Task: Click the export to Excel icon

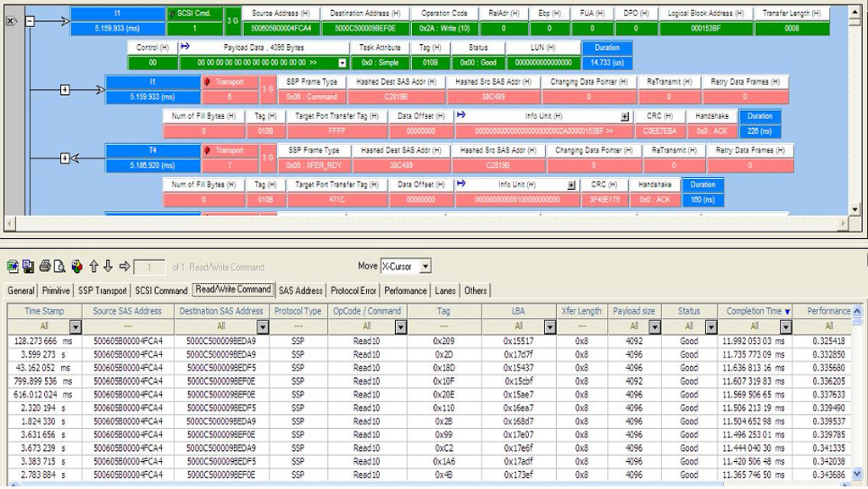Action: pos(12,266)
